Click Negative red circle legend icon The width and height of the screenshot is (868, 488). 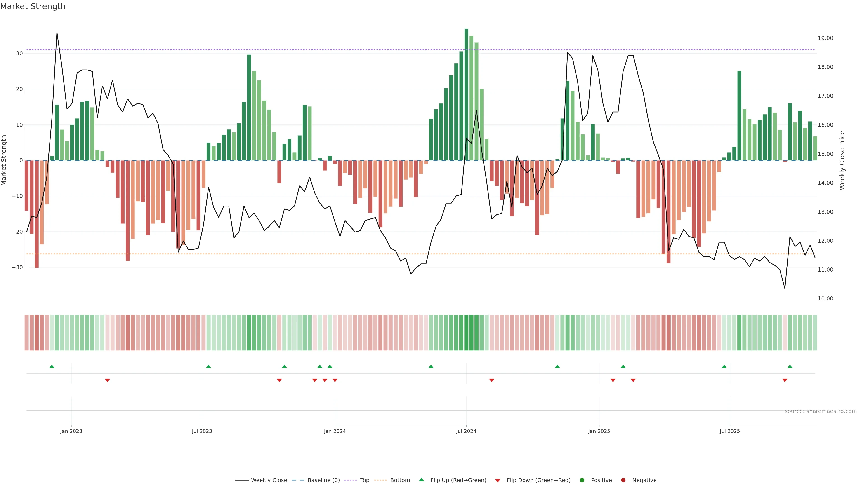623,480
